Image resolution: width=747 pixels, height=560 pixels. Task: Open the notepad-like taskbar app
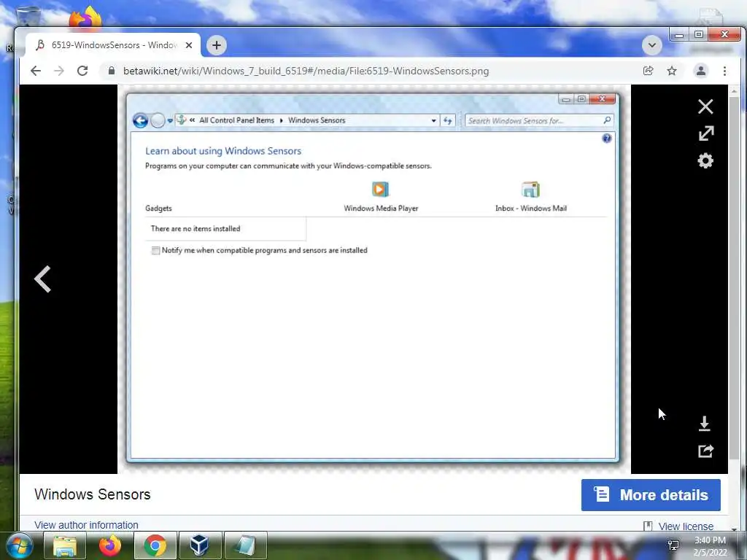(x=245, y=545)
